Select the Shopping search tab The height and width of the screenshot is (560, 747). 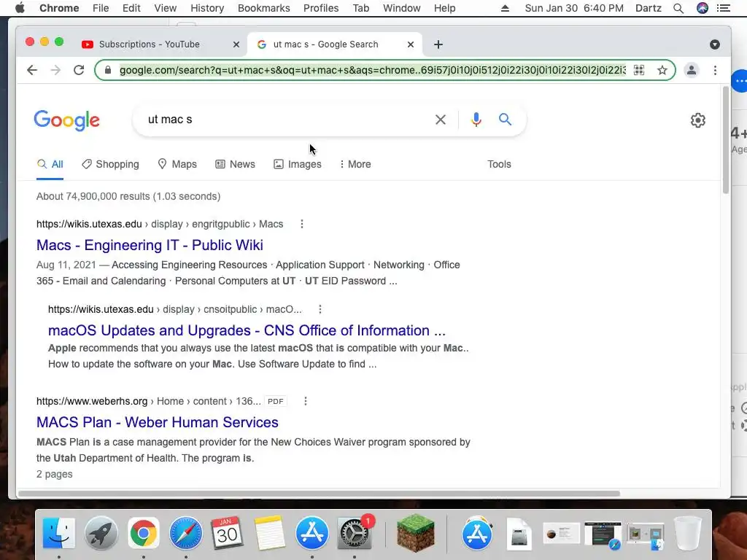click(x=111, y=164)
